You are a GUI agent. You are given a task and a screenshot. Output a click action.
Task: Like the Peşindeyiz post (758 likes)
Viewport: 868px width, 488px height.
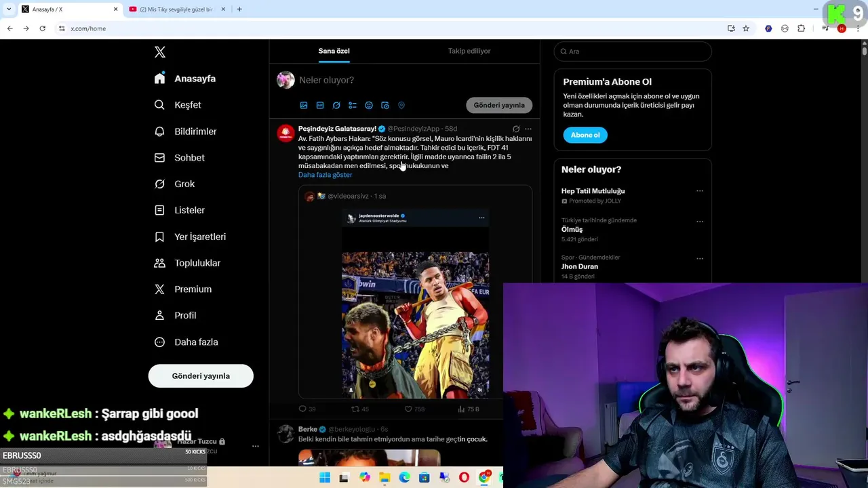pos(414,409)
